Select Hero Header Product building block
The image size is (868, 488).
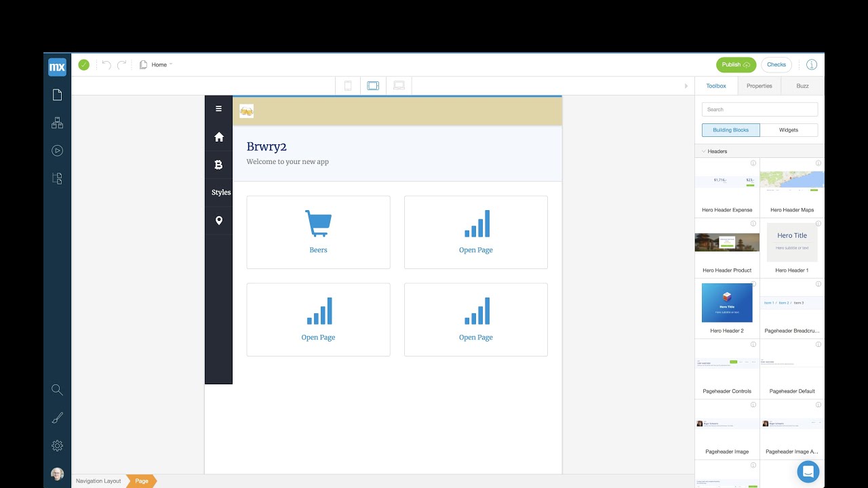727,248
